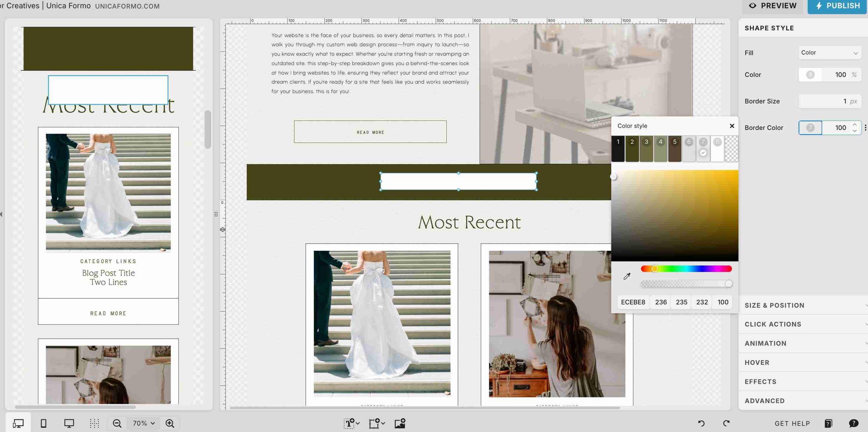
Task: Click the redo arrow
Action: (727, 423)
